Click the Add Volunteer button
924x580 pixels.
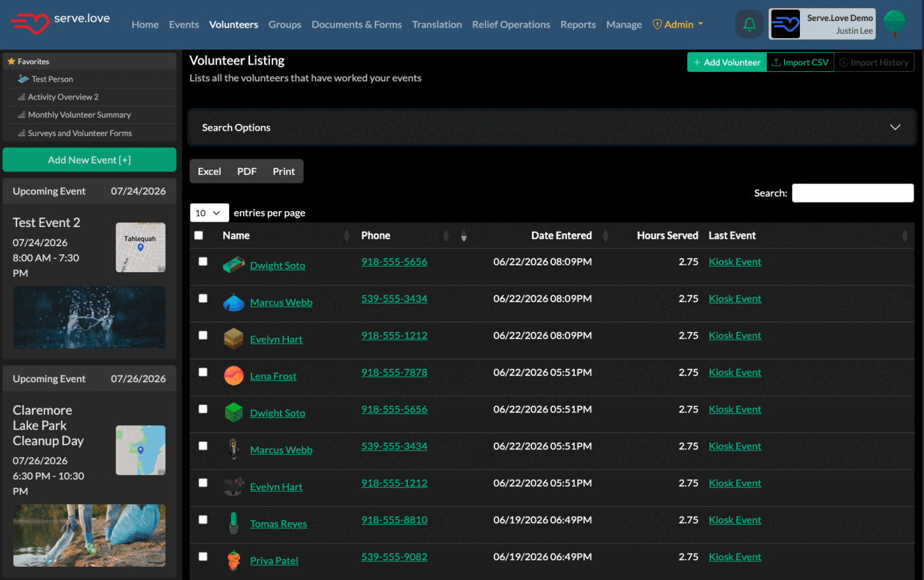[727, 62]
